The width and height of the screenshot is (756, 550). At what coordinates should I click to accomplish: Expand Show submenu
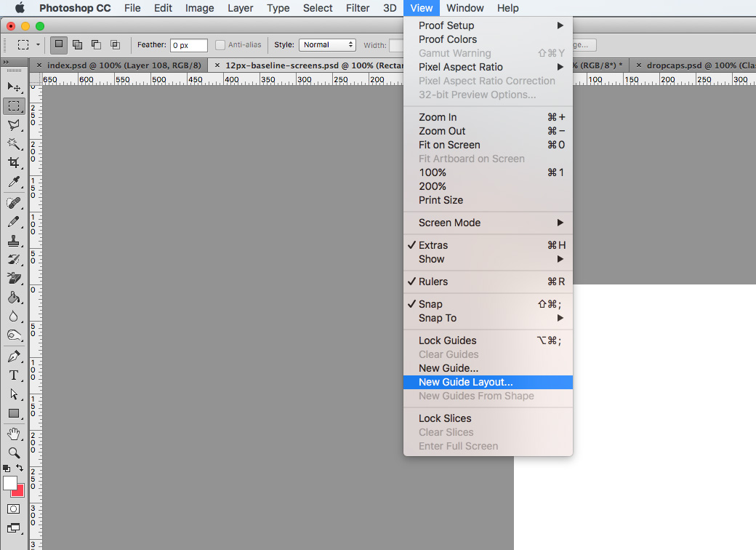coord(488,259)
